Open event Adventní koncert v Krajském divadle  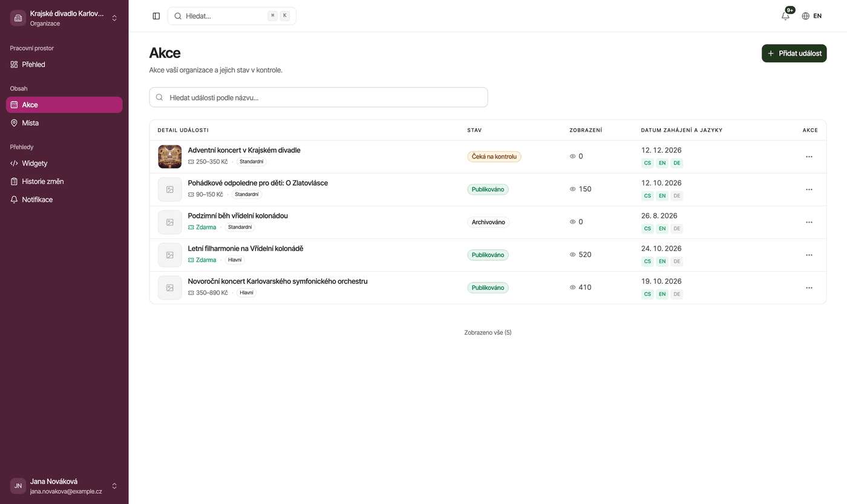tap(244, 150)
